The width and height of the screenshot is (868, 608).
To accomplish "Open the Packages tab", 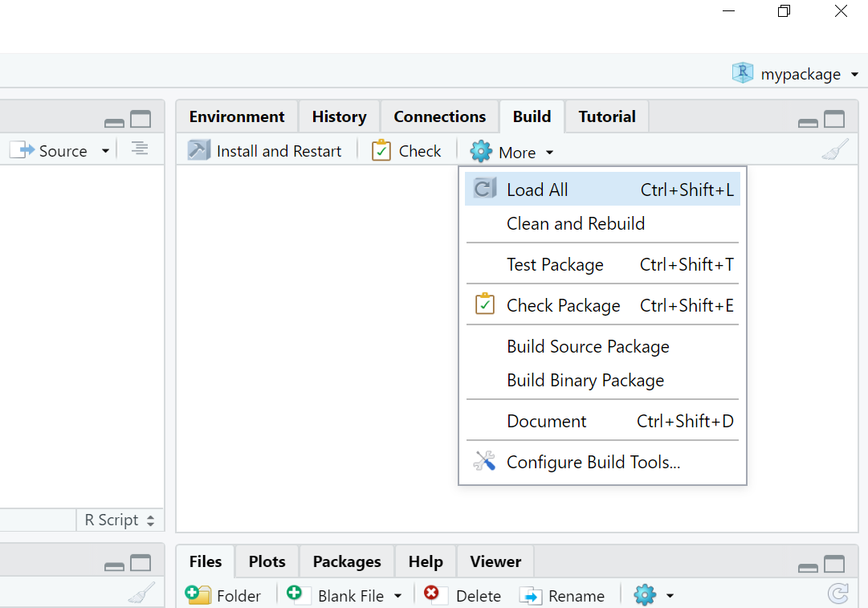I will [x=347, y=561].
